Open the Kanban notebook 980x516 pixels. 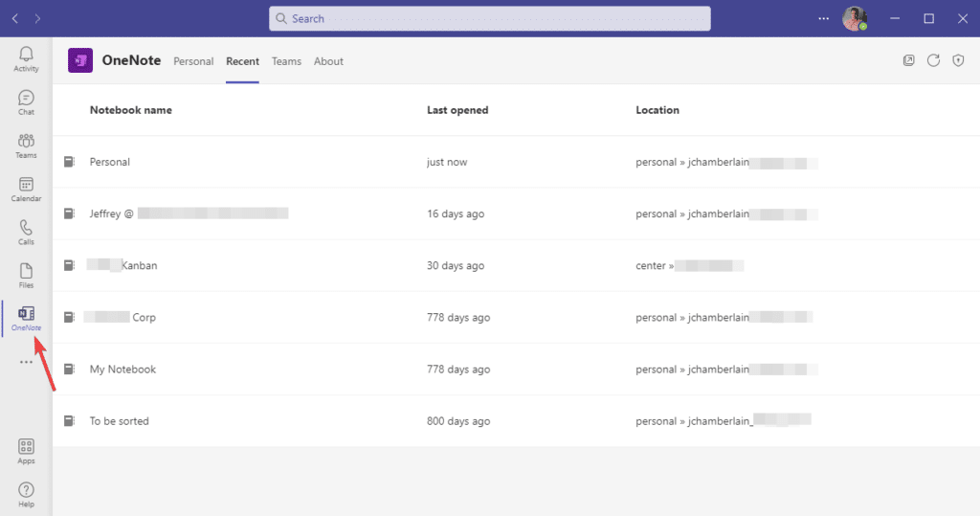point(122,266)
